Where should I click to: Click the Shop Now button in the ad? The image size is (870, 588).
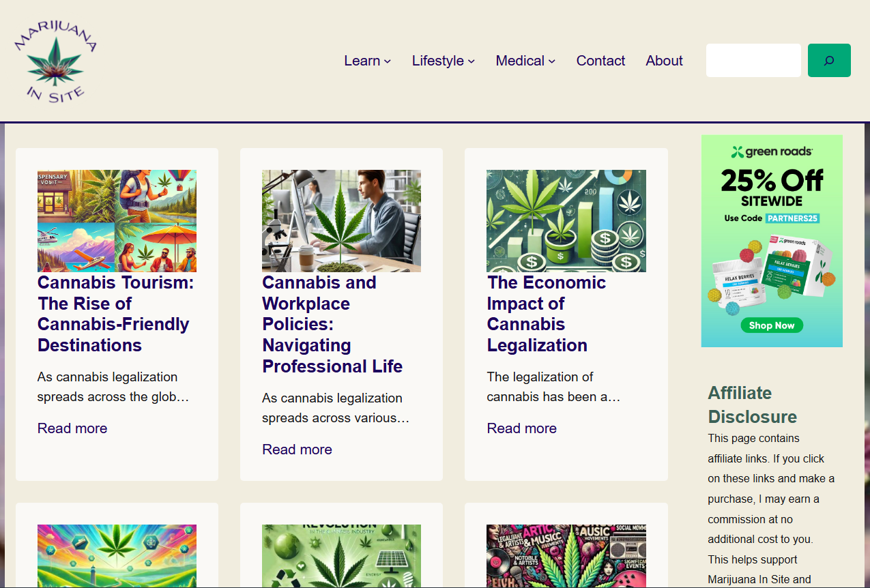771,325
